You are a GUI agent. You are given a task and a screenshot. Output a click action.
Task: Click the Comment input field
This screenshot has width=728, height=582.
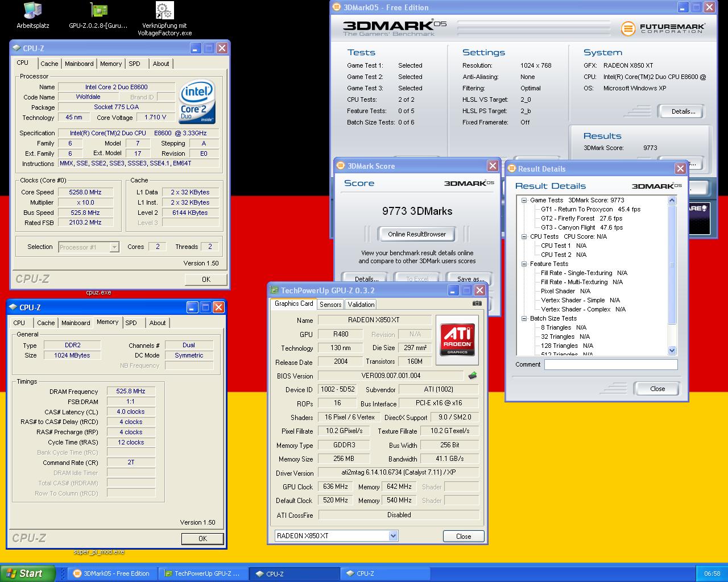pos(611,365)
